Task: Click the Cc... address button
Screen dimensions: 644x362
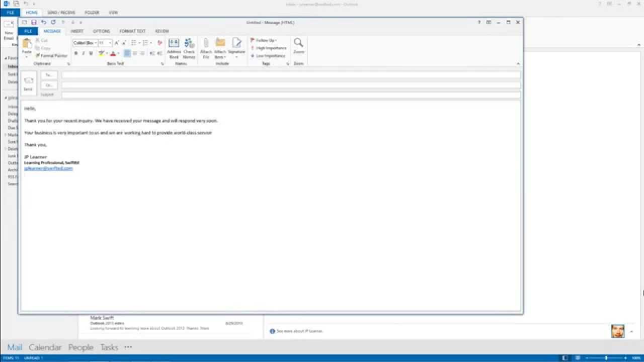Action: pos(49,85)
